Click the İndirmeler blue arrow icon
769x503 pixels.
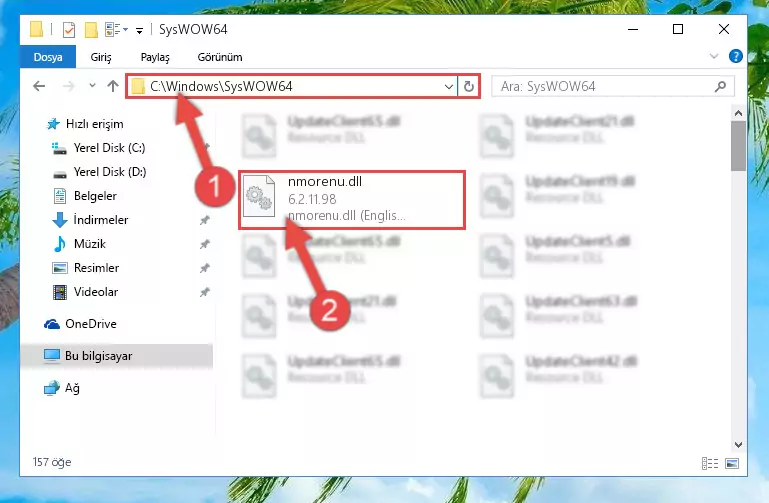pyautogui.click(x=60, y=220)
